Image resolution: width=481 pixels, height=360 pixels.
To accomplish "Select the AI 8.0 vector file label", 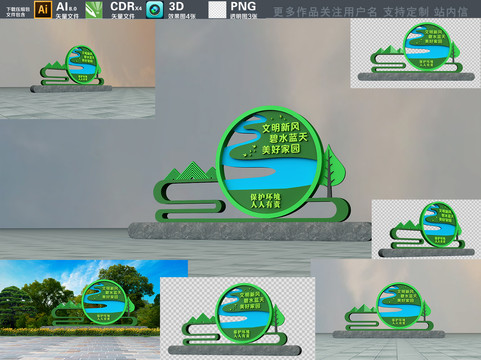I will point(67,10).
